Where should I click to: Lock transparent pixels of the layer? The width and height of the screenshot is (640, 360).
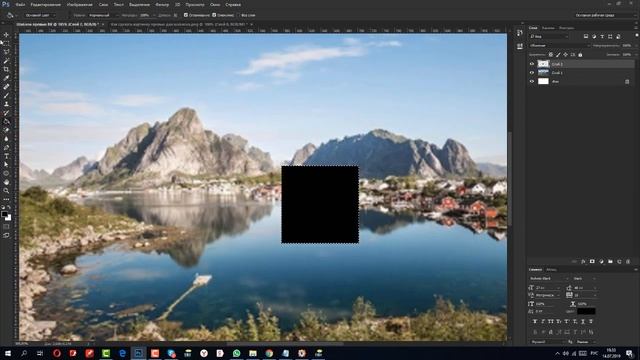551,54
